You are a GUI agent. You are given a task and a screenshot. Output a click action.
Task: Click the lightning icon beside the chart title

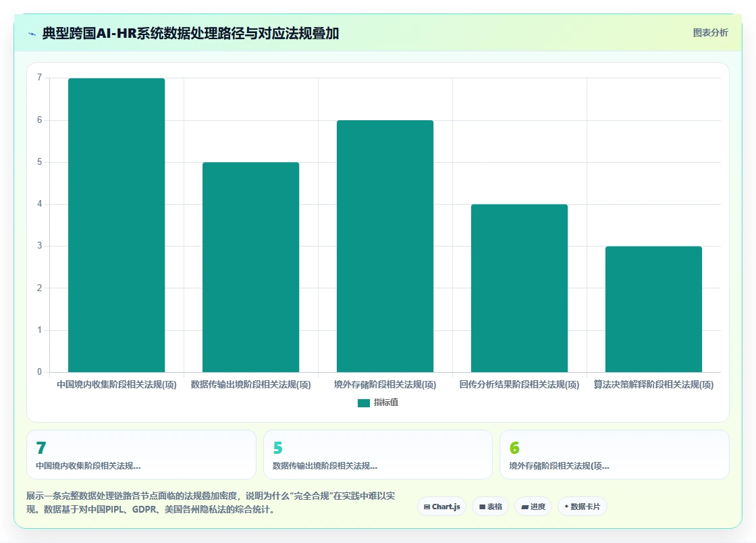32,34
